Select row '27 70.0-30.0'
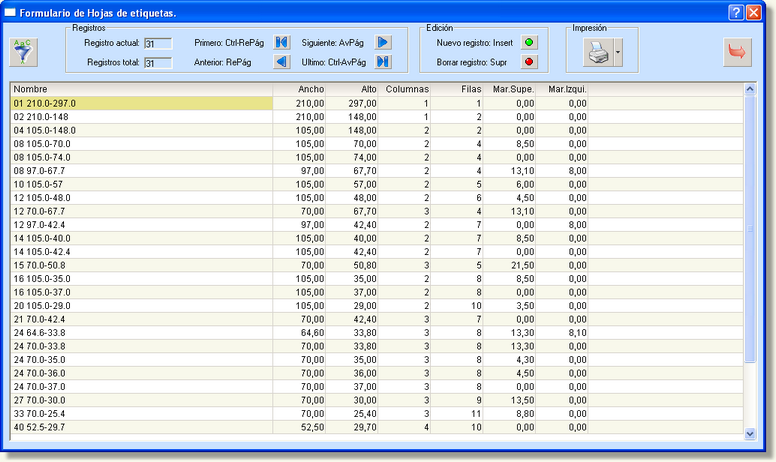The height and width of the screenshot is (462, 776). (x=377, y=400)
